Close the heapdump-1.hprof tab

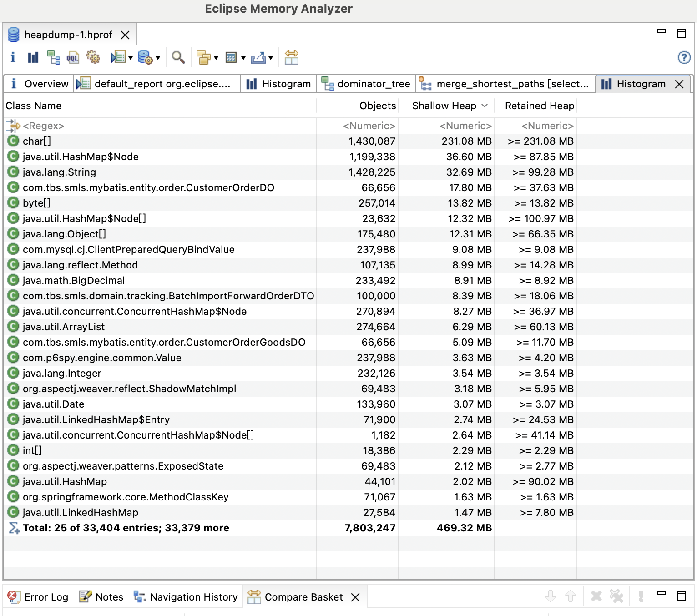(125, 35)
